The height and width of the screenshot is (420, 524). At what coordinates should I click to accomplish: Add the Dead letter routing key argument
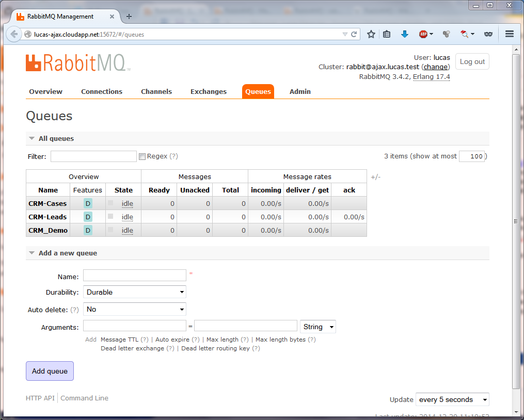click(216, 348)
